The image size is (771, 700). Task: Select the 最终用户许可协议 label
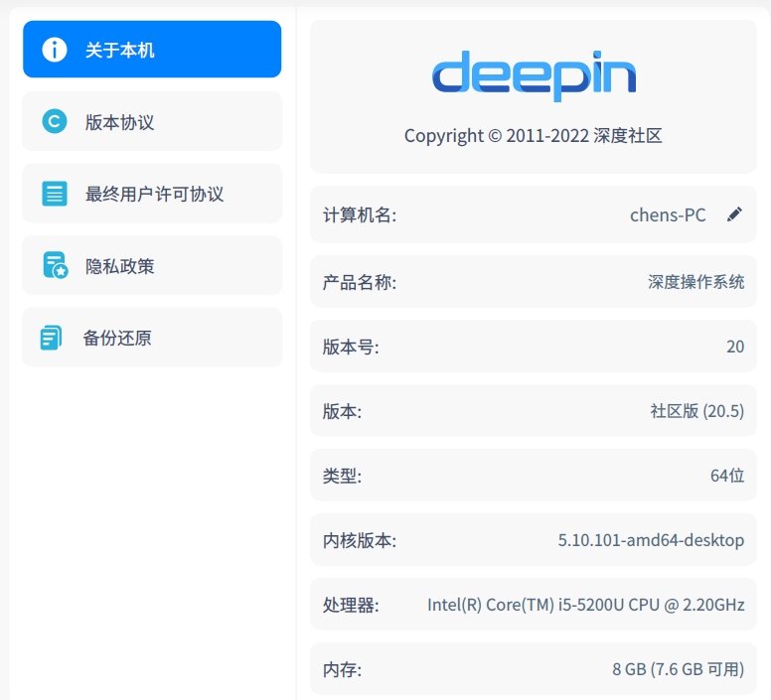click(x=154, y=194)
